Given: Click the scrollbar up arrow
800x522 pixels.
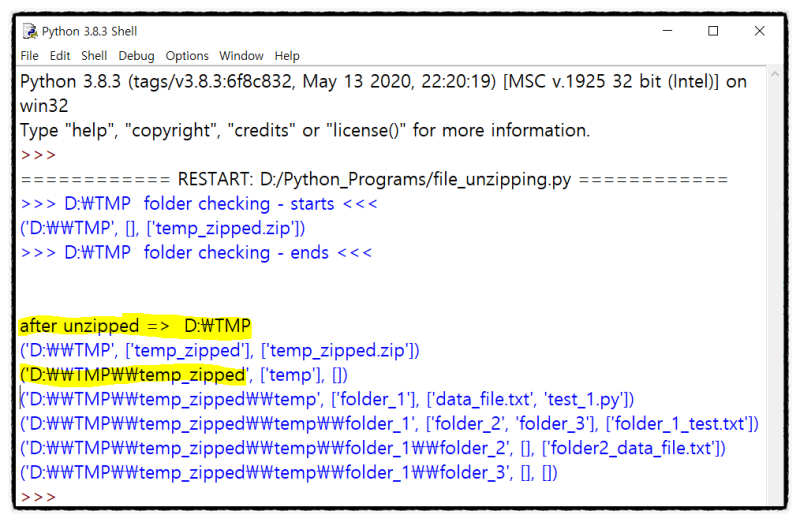Looking at the screenshot, I should point(775,74).
